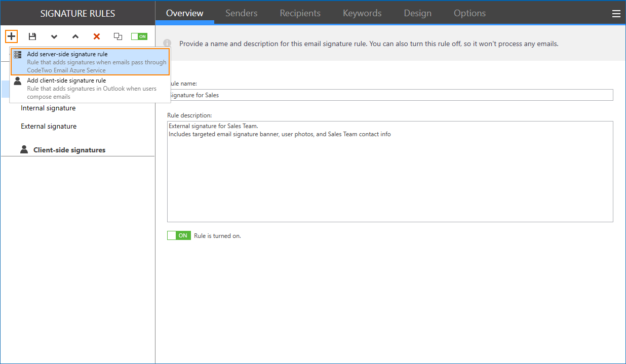Screen dimensions: 626x364
Task: Clone the current rule with duplicate icon
Action: [x=118, y=36]
